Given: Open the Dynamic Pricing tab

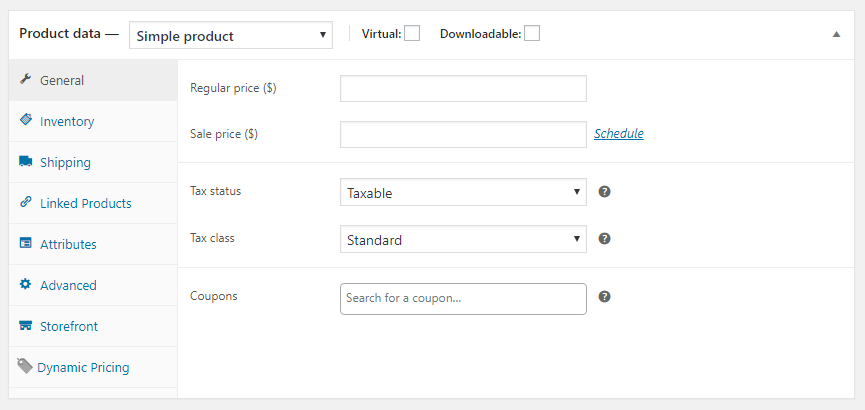Looking at the screenshot, I should (x=93, y=367).
